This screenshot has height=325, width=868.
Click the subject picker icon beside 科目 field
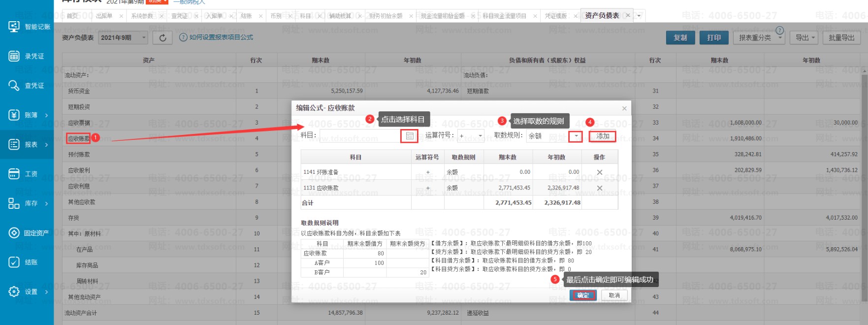pos(409,136)
